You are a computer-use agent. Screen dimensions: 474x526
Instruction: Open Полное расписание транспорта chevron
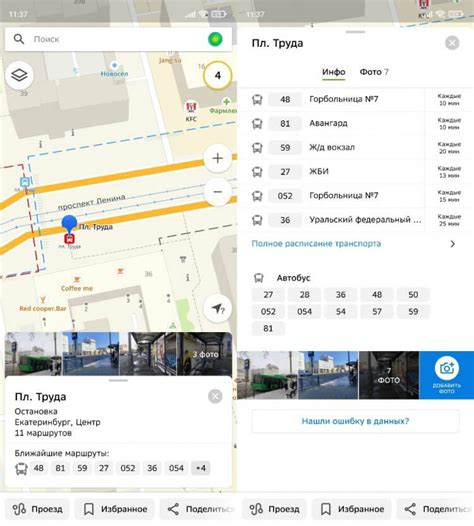[x=453, y=244]
